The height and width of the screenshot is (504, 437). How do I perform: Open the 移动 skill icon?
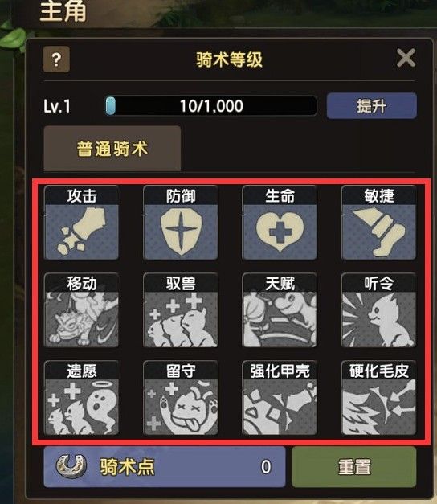pyautogui.click(x=82, y=310)
